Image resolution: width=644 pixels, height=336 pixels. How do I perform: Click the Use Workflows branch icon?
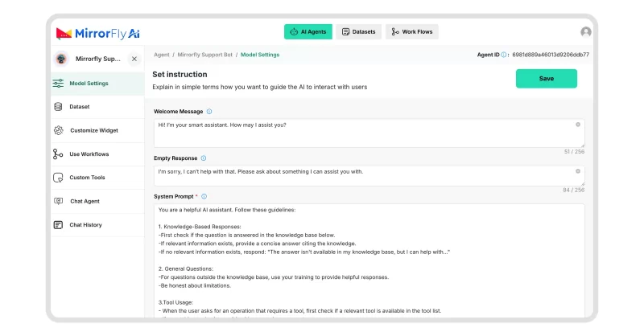(57, 154)
